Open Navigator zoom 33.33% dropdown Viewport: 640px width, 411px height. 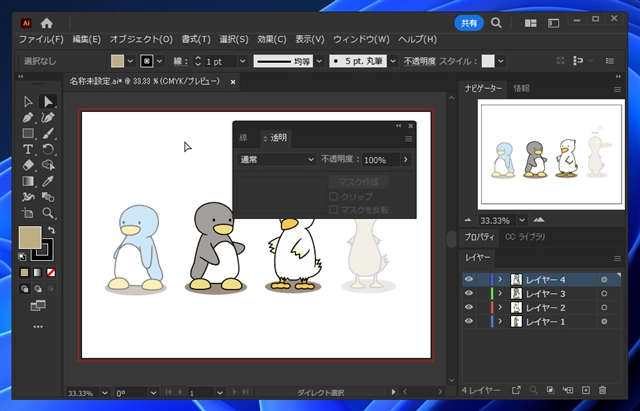(x=522, y=220)
